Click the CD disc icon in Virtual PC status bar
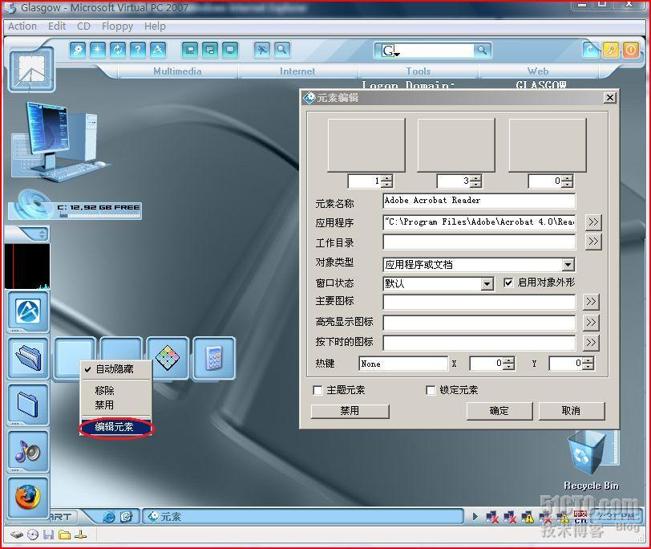The width and height of the screenshot is (651, 549). click(x=33, y=535)
